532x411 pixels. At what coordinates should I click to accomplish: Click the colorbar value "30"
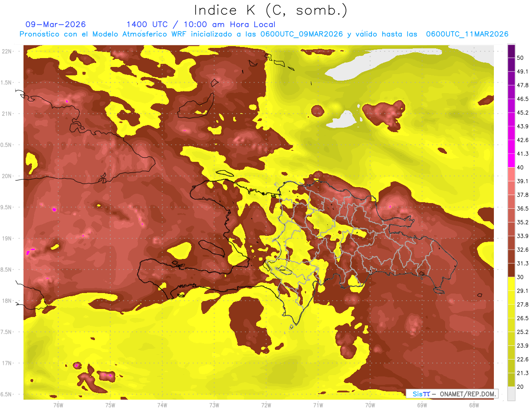coord(521,277)
